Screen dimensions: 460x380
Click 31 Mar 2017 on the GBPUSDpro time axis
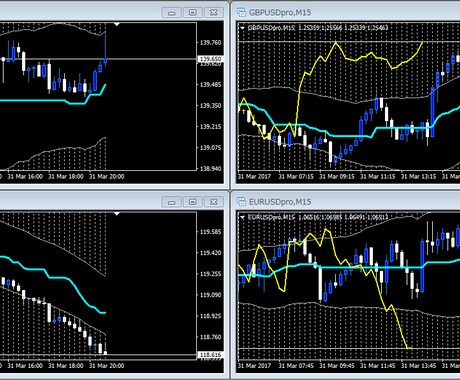coord(254,176)
